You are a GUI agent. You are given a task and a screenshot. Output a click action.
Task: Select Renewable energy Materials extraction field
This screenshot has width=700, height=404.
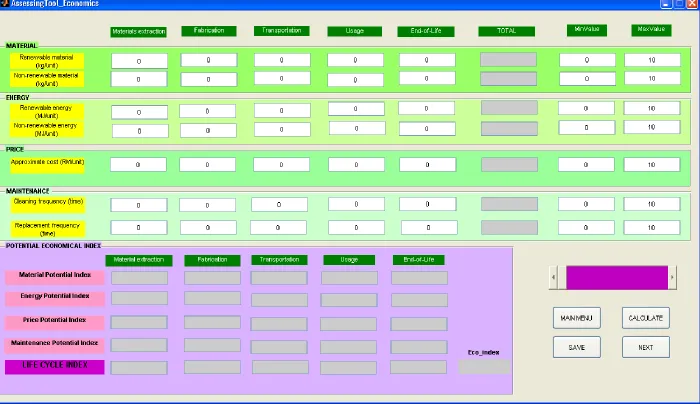pos(139,112)
